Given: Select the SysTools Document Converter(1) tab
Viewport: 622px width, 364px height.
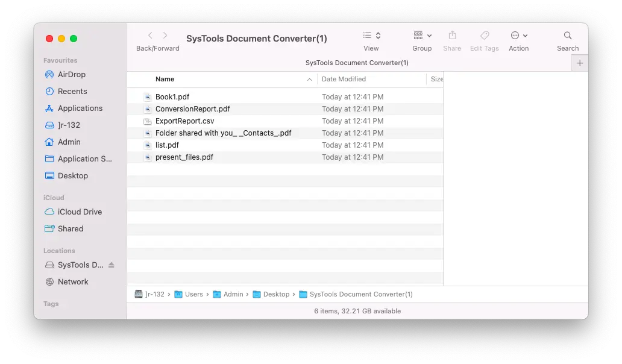Looking at the screenshot, I should tap(357, 63).
